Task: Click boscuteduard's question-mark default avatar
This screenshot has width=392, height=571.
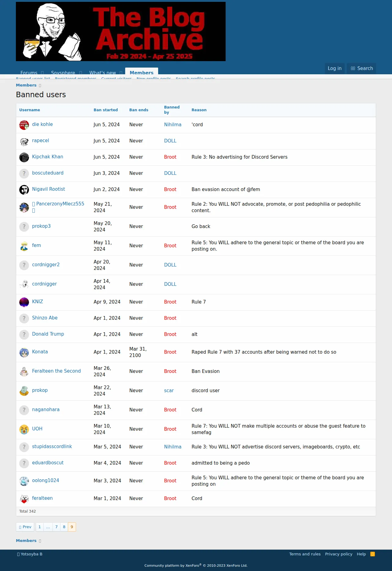Action: 24,174
